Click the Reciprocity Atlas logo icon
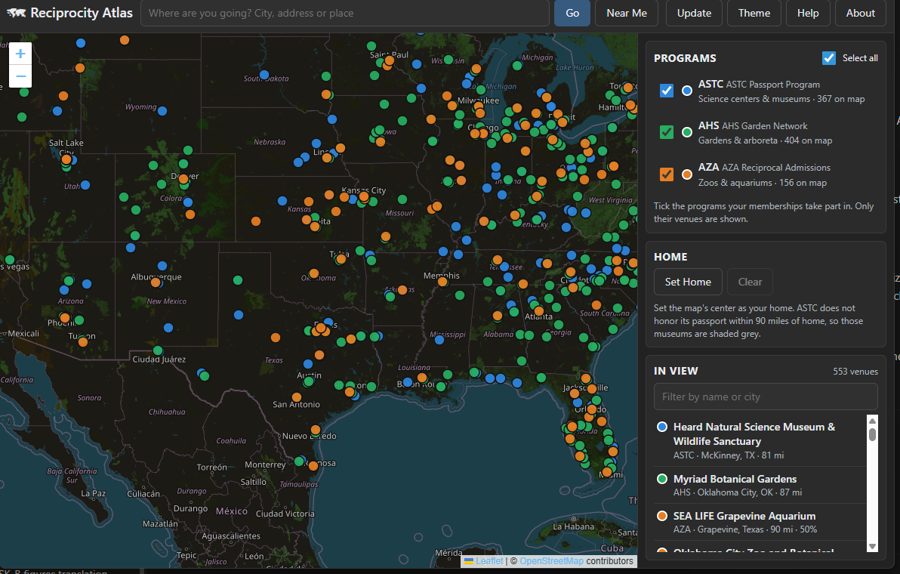This screenshot has height=574, width=900. (x=15, y=13)
